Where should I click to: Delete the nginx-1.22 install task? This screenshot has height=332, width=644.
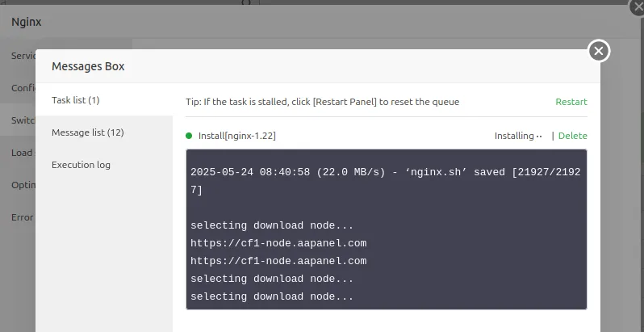pos(572,136)
